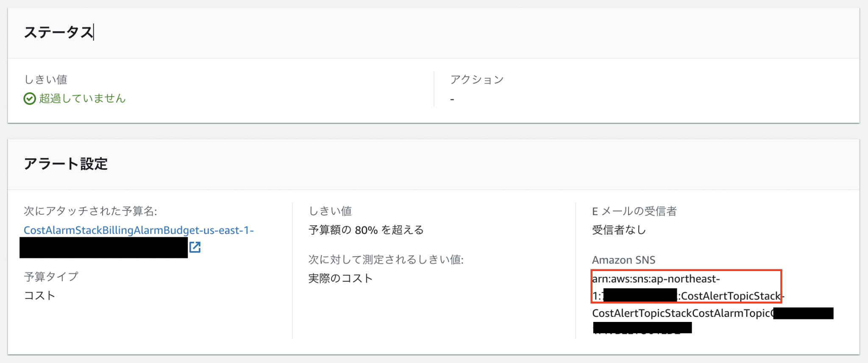Image resolution: width=868 pixels, height=363 pixels.
Task: Click the highlighted Amazon SNS ARN text
Action: click(686, 287)
